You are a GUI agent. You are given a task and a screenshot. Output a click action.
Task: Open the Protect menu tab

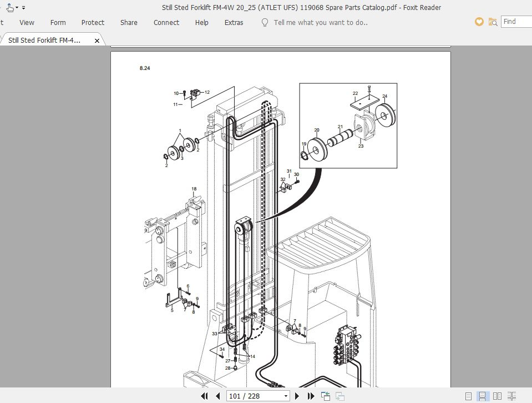coord(93,22)
